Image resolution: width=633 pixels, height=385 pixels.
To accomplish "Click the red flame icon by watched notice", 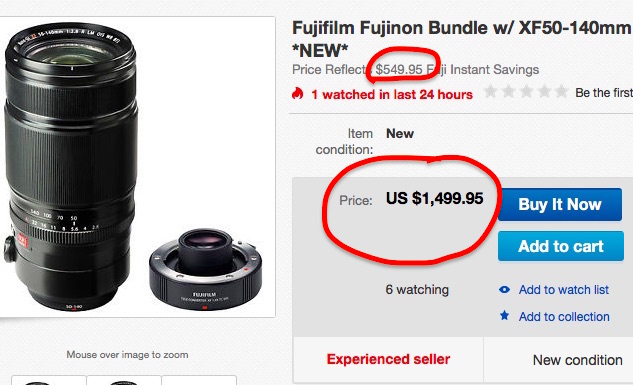I will [298, 94].
